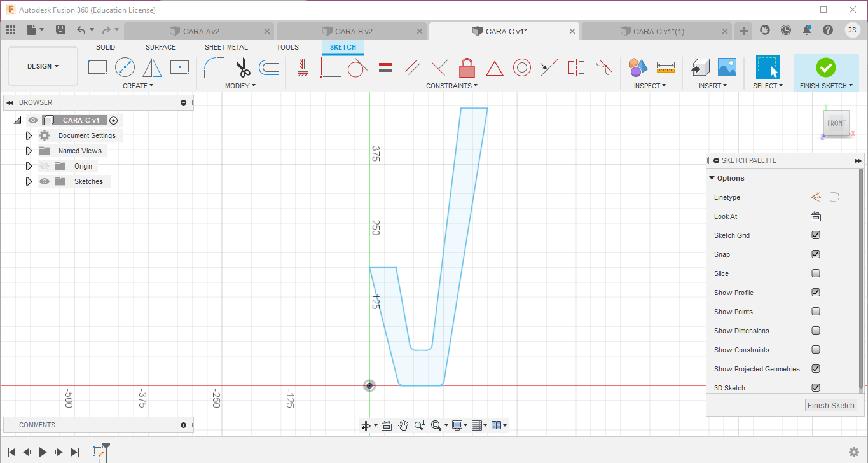
Task: Switch to the SOLID ribbon tab
Action: 106,47
